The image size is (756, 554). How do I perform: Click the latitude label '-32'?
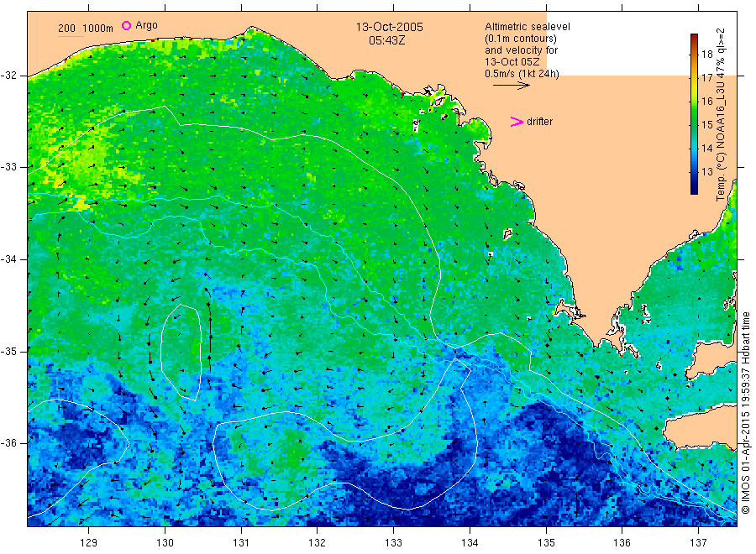pos(8,76)
